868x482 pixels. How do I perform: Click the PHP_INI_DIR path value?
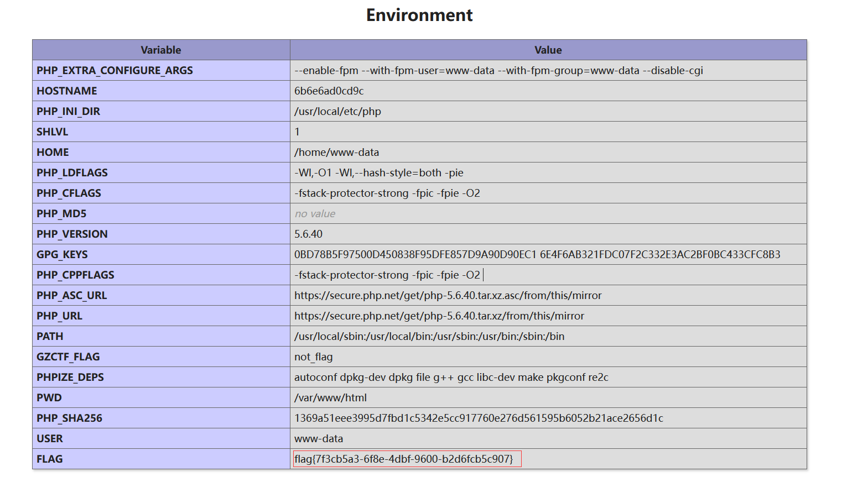(337, 112)
